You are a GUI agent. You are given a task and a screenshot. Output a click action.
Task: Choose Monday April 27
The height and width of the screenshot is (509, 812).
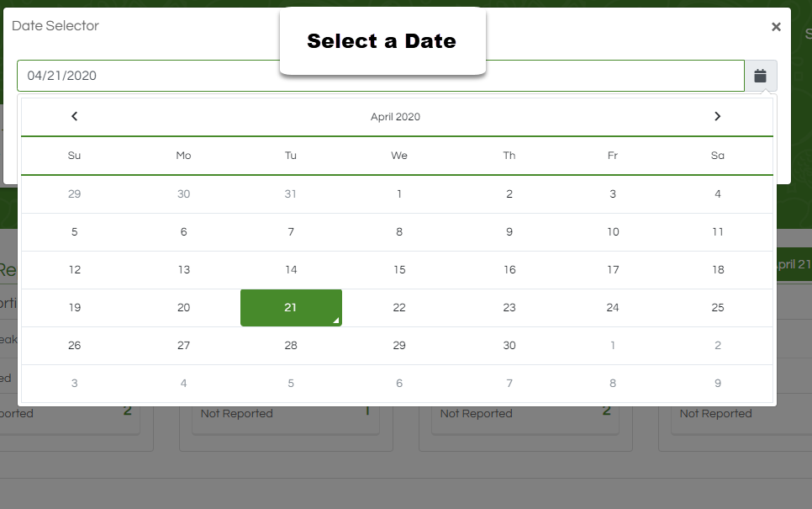coord(184,346)
